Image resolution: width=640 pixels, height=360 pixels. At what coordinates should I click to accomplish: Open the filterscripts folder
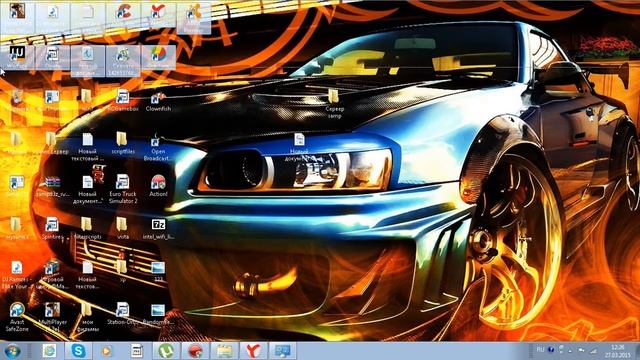pyautogui.click(x=87, y=229)
